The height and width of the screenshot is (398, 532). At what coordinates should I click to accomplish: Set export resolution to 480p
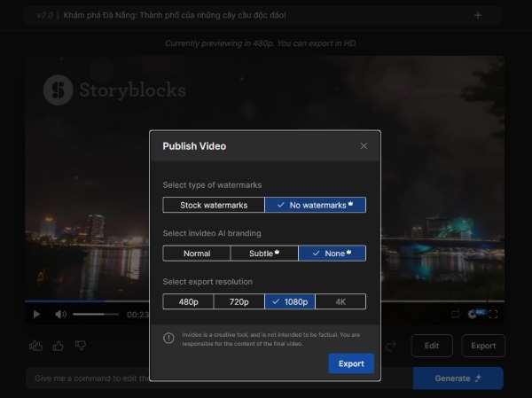(188, 301)
